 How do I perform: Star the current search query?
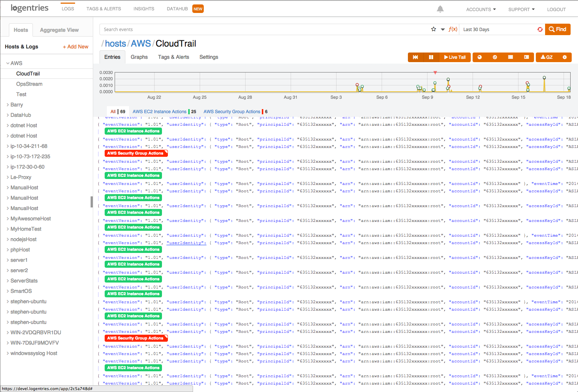click(x=433, y=29)
